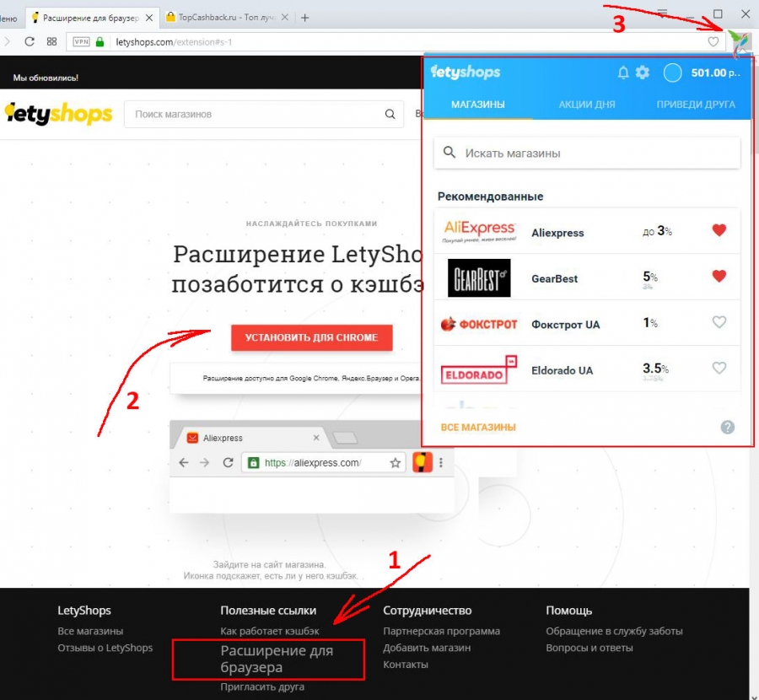Unfavorite GearBest using the red heart

tap(719, 276)
